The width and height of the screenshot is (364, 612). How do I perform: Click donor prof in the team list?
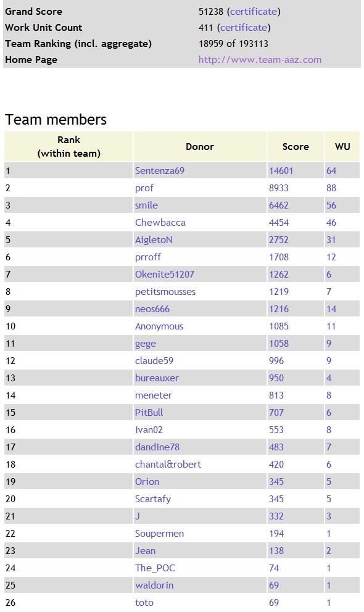[144, 188]
